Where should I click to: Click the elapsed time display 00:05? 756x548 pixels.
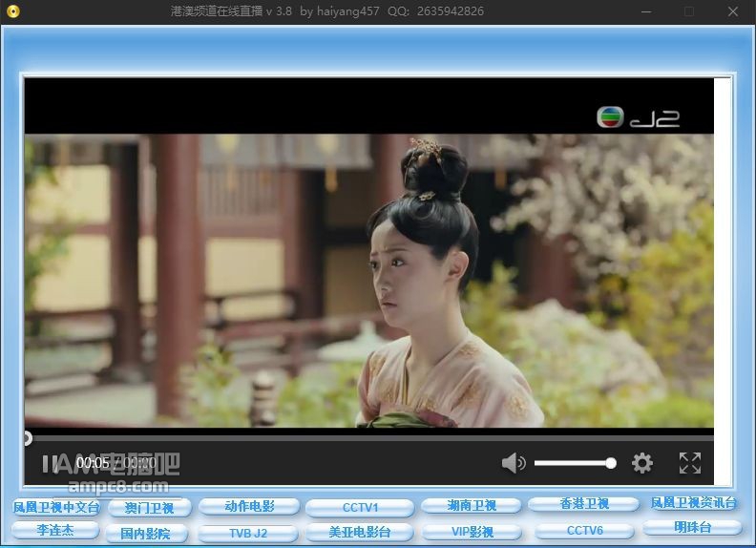[93, 463]
